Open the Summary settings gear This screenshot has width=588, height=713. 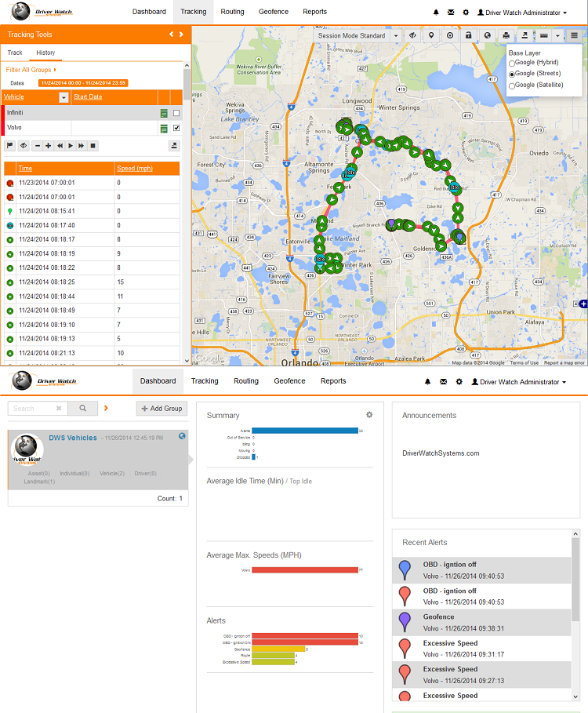[369, 415]
